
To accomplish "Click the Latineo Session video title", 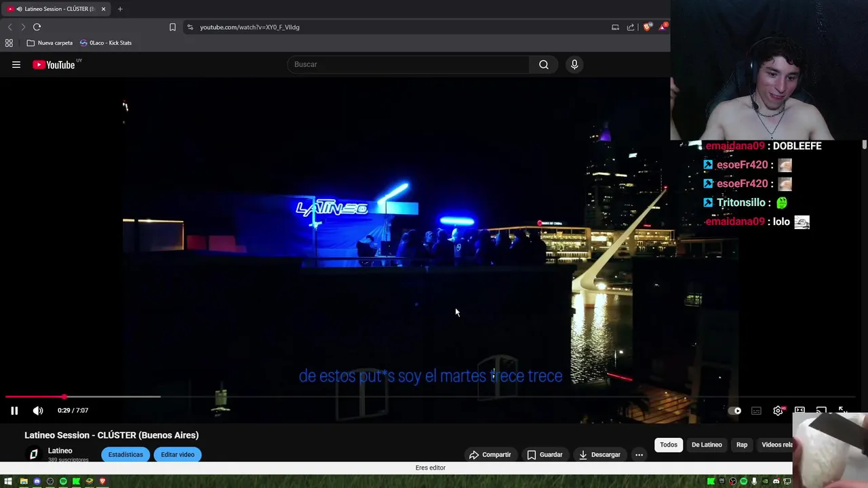I will coord(112,435).
